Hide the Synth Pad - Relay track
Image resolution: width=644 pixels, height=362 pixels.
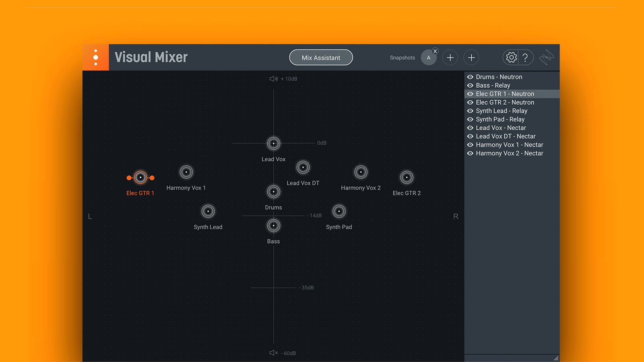point(470,119)
